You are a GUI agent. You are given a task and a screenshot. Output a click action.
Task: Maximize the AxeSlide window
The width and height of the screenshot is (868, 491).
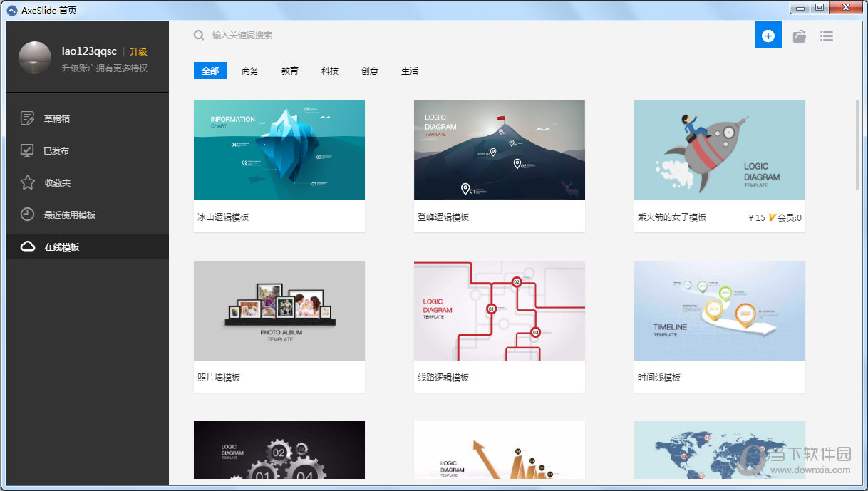(x=820, y=7)
